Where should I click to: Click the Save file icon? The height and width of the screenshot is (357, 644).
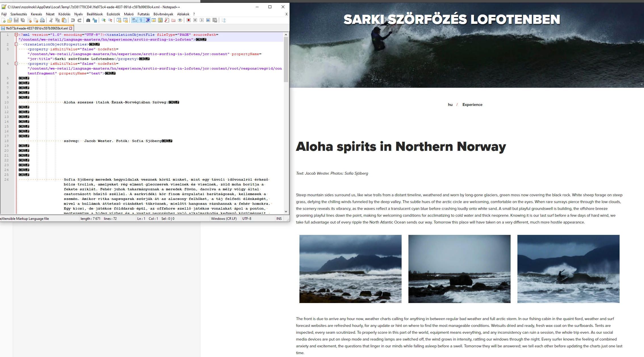click(16, 20)
